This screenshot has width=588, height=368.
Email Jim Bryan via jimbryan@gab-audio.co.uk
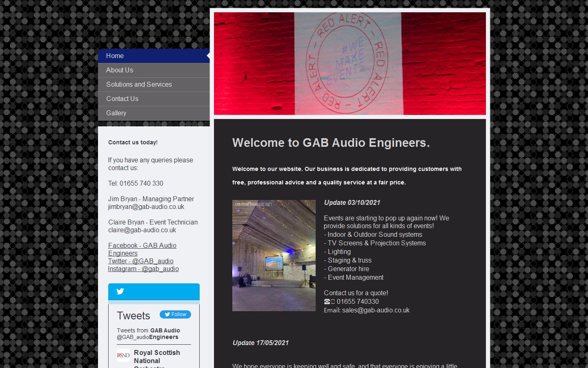[x=146, y=206]
